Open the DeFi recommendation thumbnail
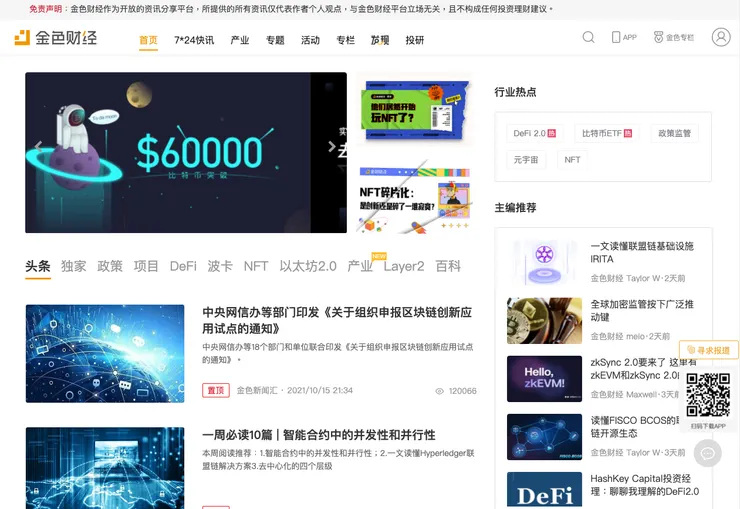 coord(544,490)
